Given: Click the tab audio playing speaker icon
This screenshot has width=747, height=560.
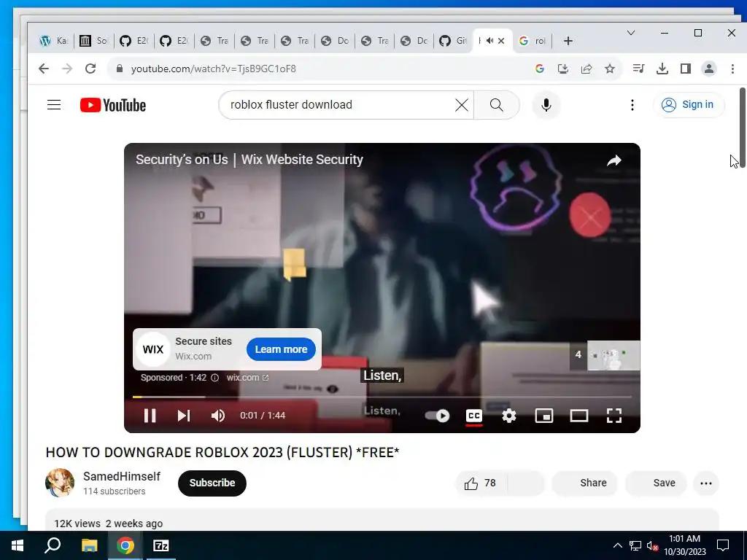Looking at the screenshot, I should 489,41.
